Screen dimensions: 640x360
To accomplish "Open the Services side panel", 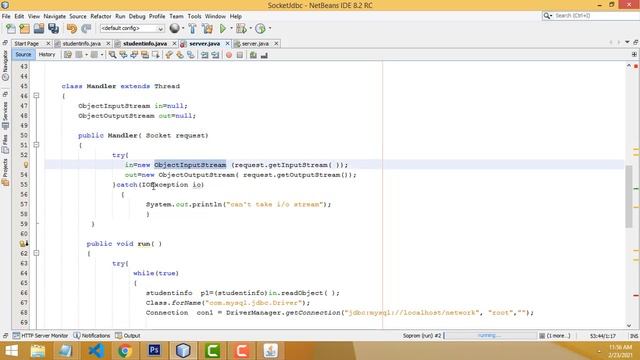I will tap(5, 116).
